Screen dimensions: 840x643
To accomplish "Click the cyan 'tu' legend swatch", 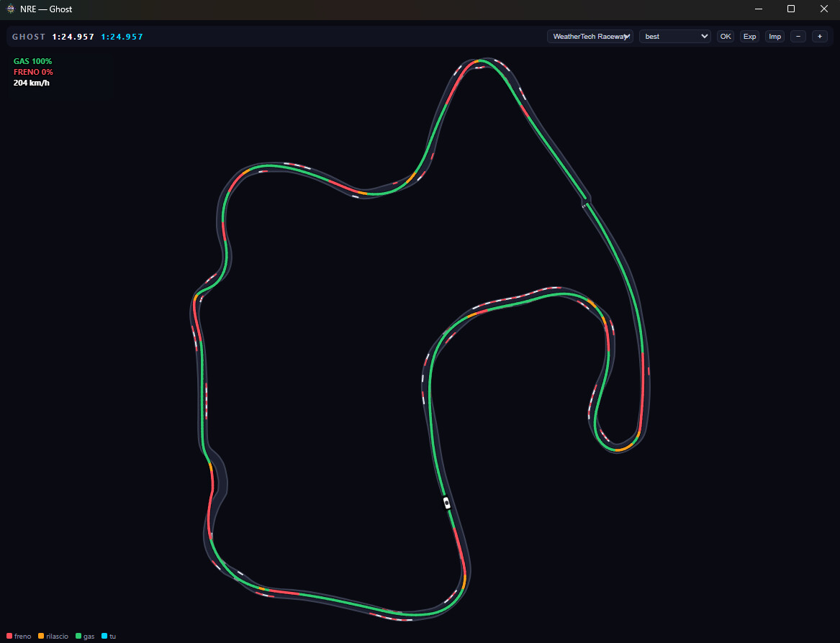I will [x=104, y=636].
